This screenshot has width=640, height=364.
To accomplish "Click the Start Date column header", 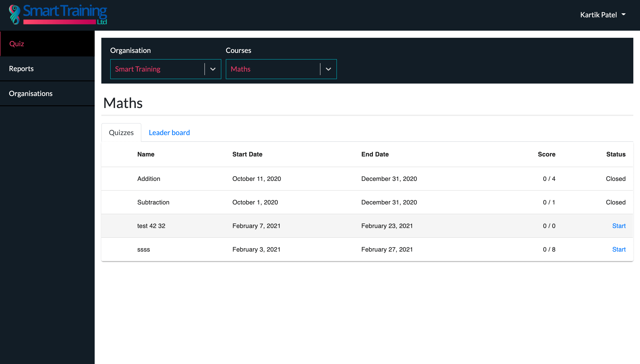I will (x=247, y=154).
